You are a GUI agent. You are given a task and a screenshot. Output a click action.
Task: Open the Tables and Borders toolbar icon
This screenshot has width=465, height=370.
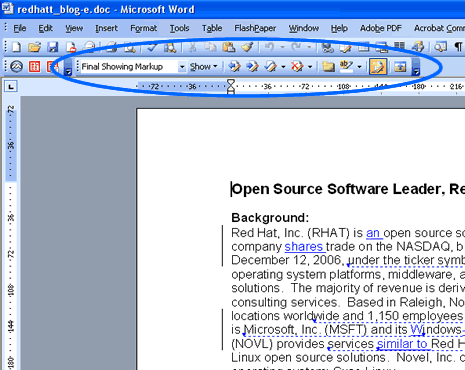(x=346, y=47)
